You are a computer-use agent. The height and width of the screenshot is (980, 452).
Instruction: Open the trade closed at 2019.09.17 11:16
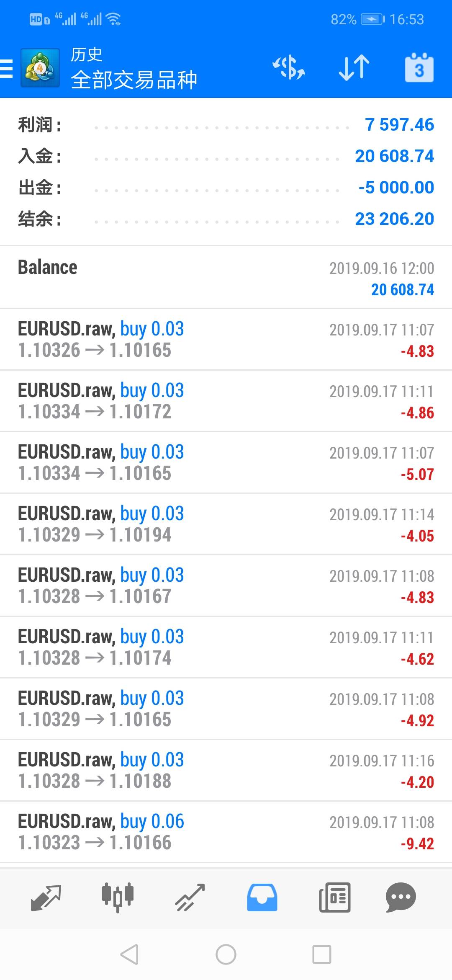point(226,770)
